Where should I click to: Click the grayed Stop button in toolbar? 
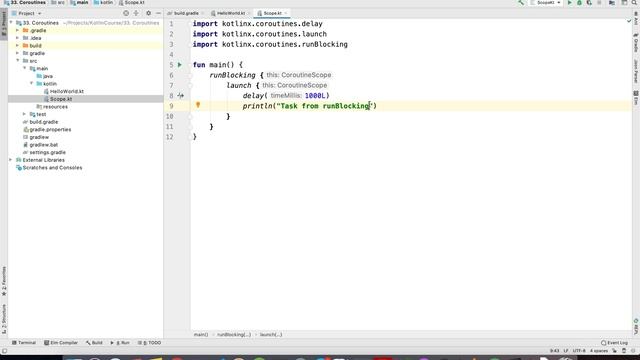pos(599,2)
